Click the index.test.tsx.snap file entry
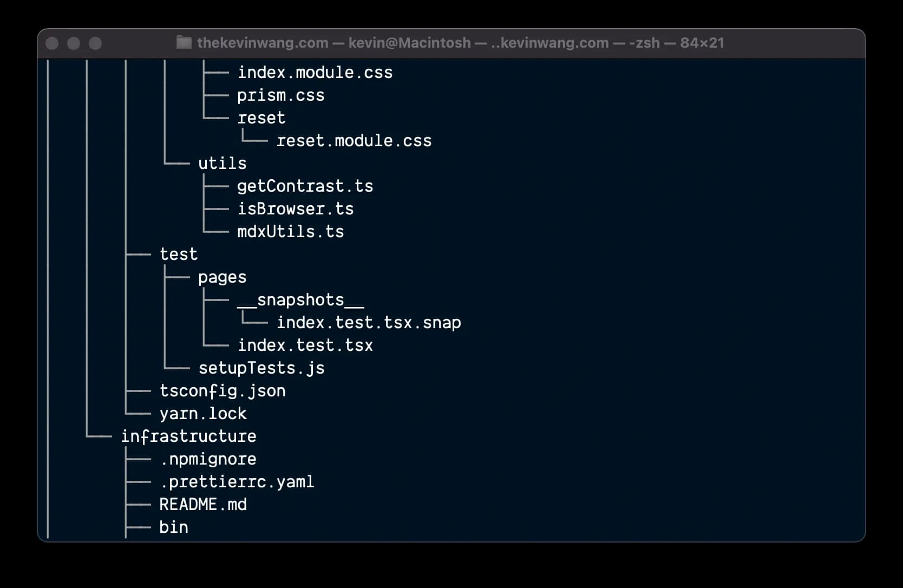Screen dimensions: 903x588 [369, 323]
